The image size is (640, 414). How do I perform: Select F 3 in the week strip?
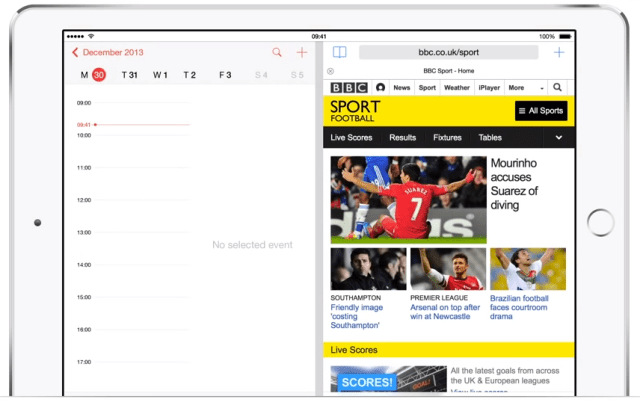point(225,75)
